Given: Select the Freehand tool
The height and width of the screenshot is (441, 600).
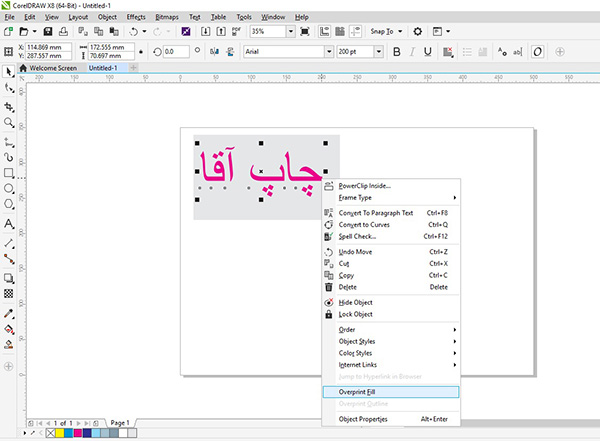Looking at the screenshot, I should click(x=9, y=142).
